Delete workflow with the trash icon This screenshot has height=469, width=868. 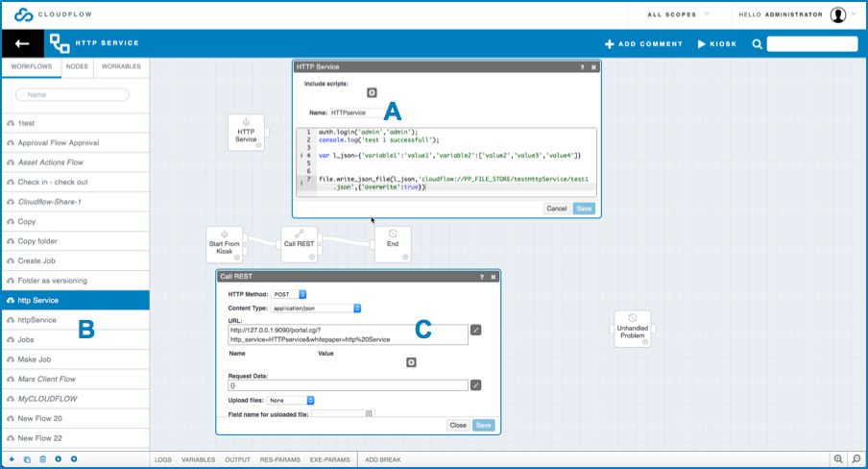pyautogui.click(x=42, y=459)
